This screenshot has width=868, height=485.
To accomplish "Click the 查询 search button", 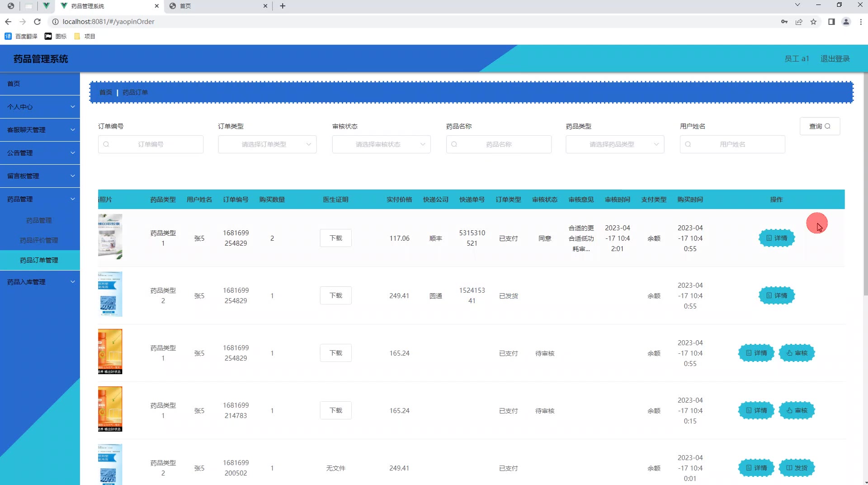I will pyautogui.click(x=820, y=126).
